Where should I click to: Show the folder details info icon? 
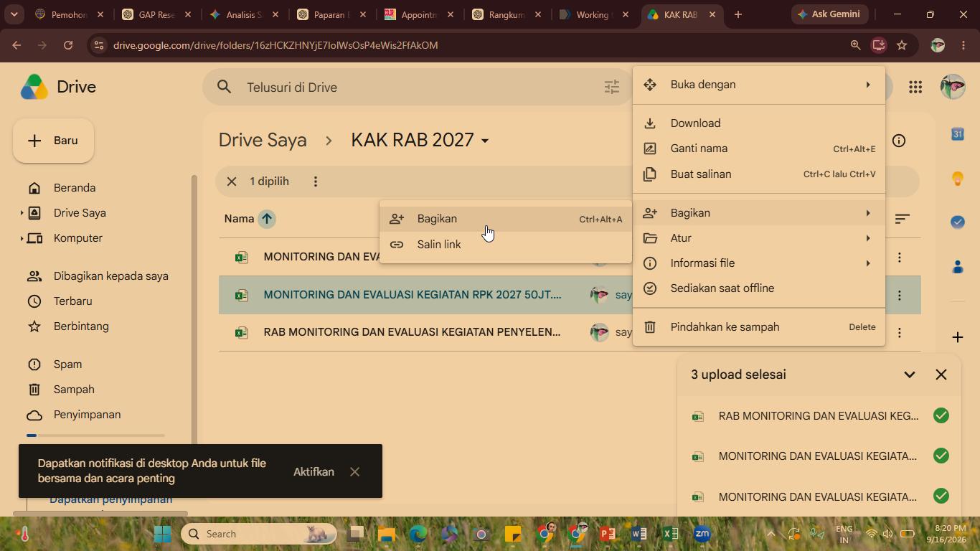pos(898,141)
